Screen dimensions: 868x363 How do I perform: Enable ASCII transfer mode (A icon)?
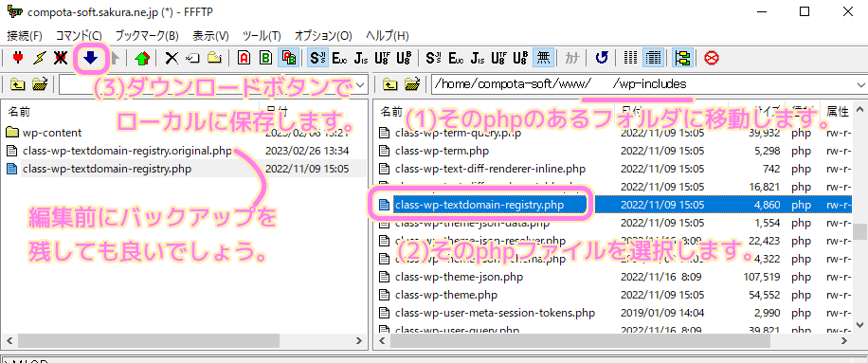(244, 58)
